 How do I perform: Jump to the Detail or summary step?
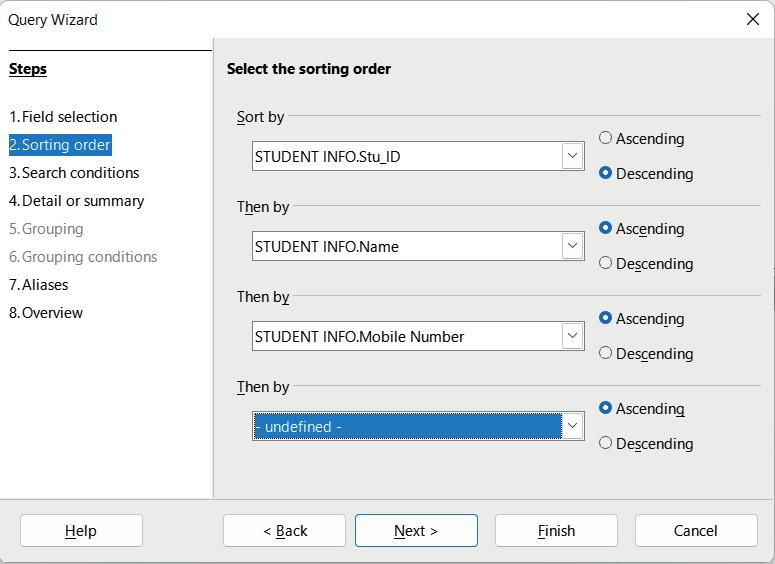click(x=77, y=201)
